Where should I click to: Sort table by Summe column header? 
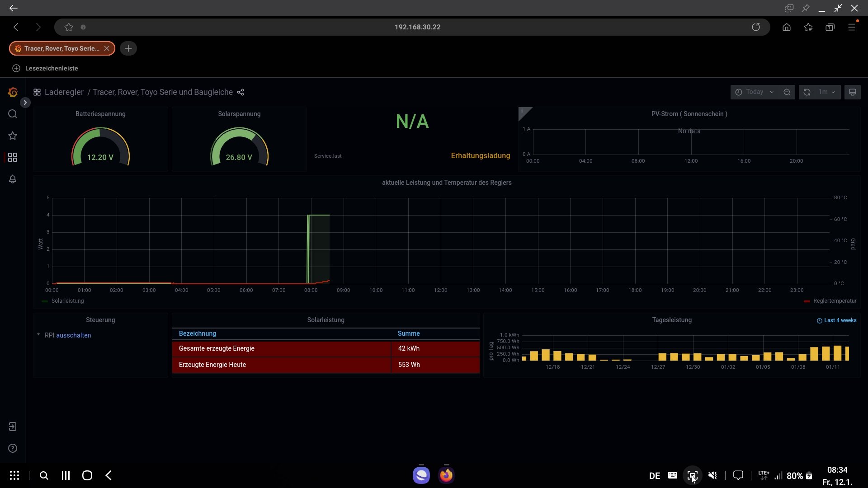pos(409,333)
